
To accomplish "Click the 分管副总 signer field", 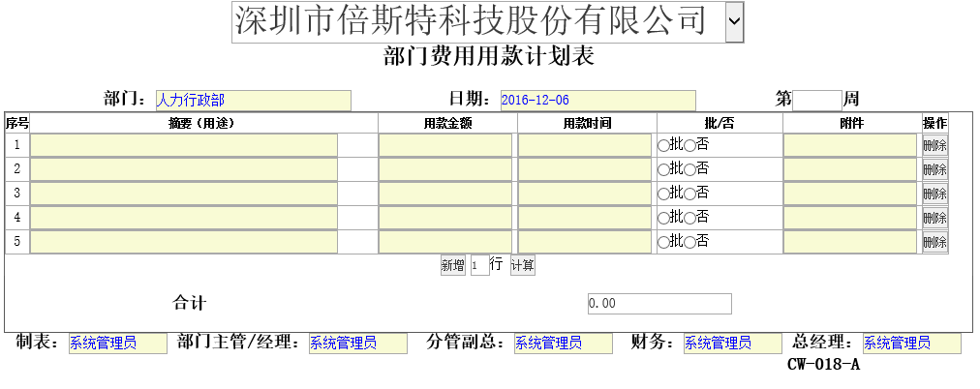I will coord(564,344).
